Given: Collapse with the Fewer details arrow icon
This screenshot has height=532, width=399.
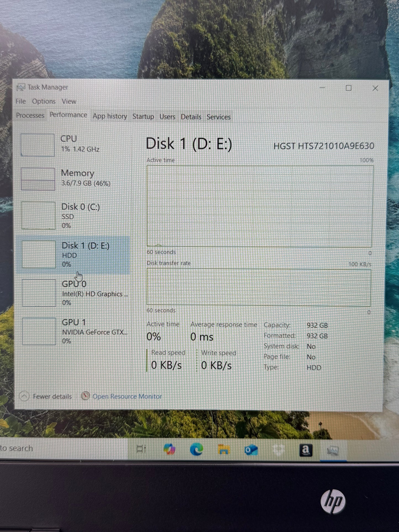Looking at the screenshot, I should (x=24, y=396).
